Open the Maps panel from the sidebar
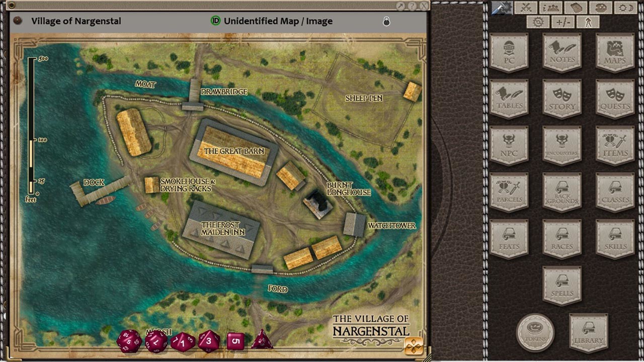The image size is (644, 362). (614, 53)
